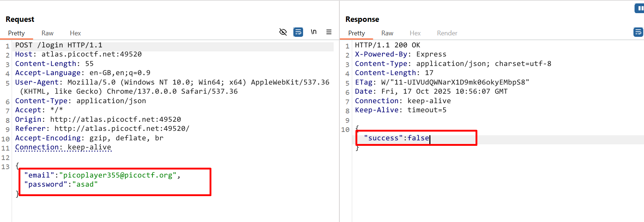The image size is (644, 222).
Task: Select the Request Pretty tab
Action: [x=16, y=33]
